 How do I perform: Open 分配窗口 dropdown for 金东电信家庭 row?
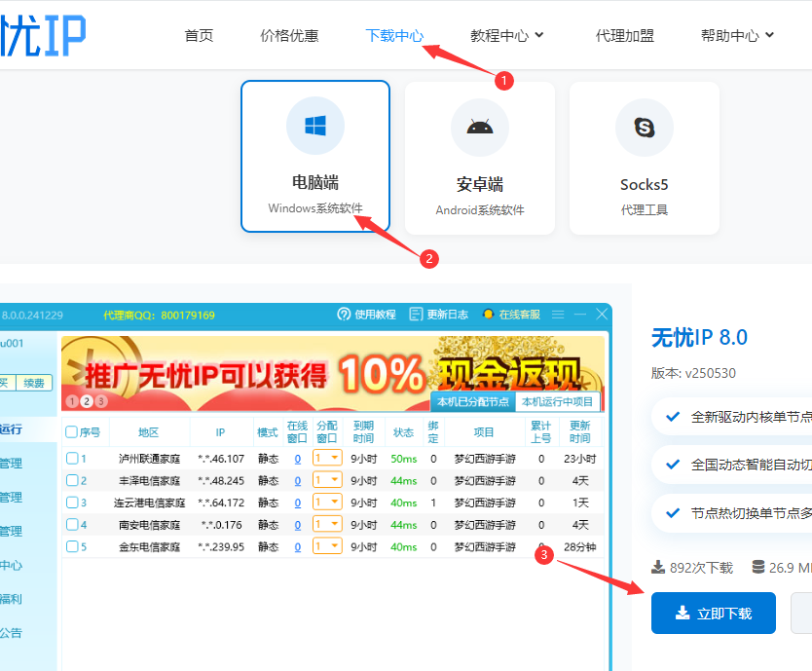click(327, 546)
